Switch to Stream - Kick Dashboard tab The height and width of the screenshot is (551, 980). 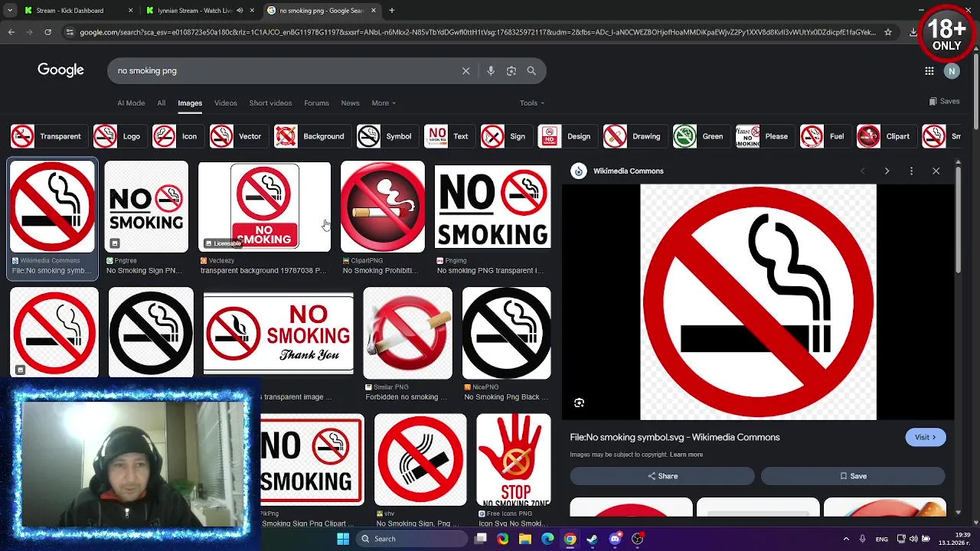[x=77, y=11]
